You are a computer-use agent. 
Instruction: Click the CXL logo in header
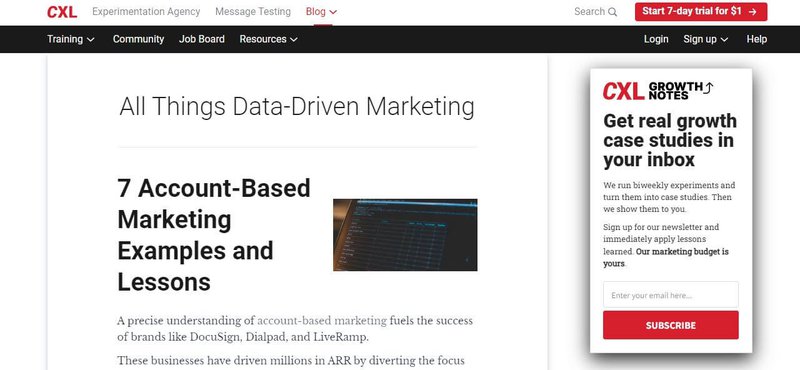(62, 12)
